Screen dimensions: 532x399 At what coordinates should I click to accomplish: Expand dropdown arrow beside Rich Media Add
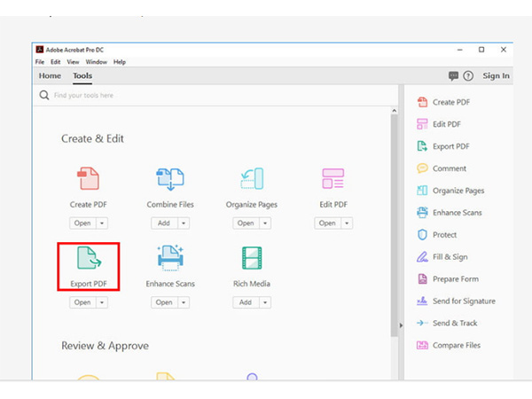tap(265, 302)
